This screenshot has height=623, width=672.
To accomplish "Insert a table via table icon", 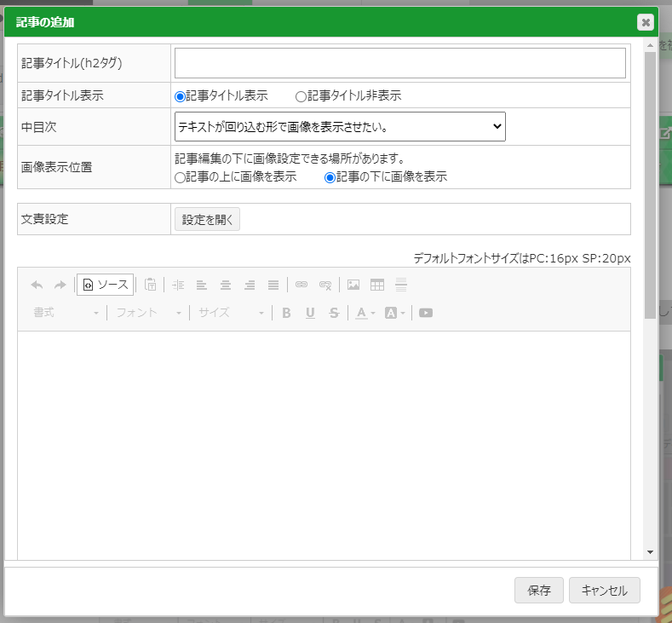I will pyautogui.click(x=377, y=285).
